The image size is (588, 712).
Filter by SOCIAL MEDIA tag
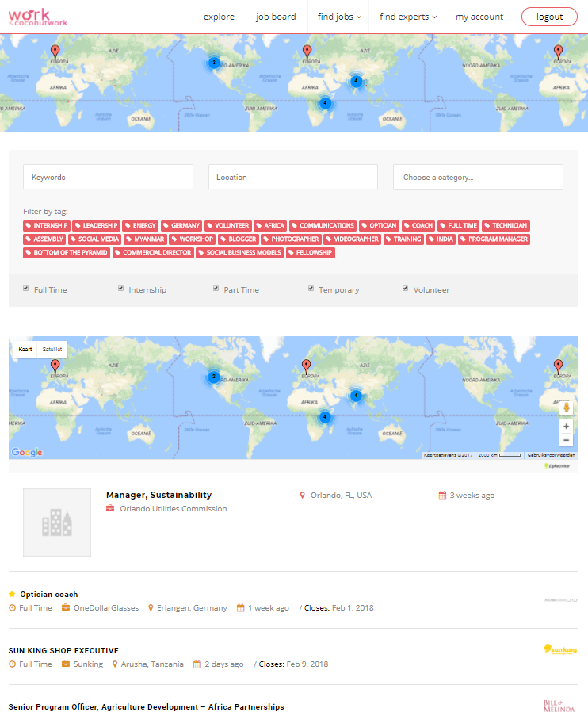94,239
